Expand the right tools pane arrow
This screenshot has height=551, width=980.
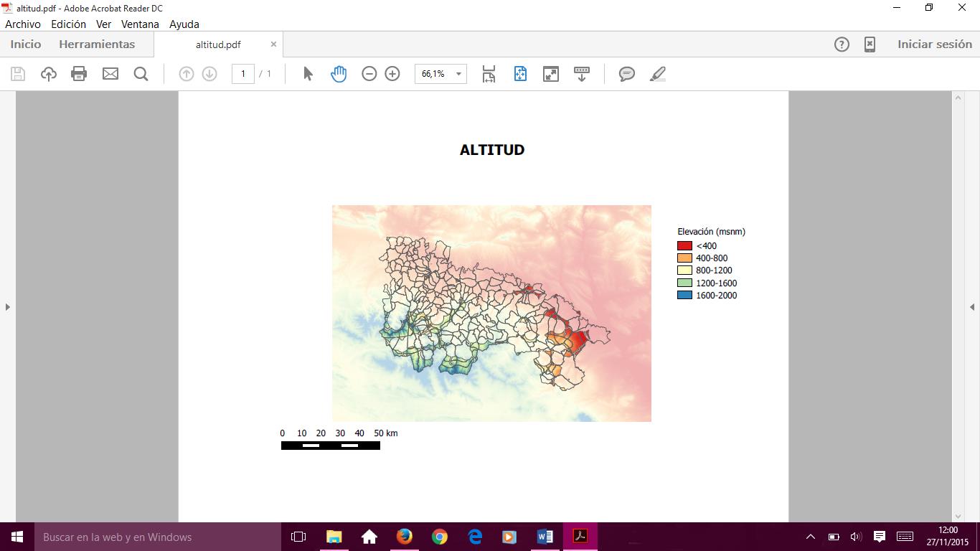coord(972,307)
